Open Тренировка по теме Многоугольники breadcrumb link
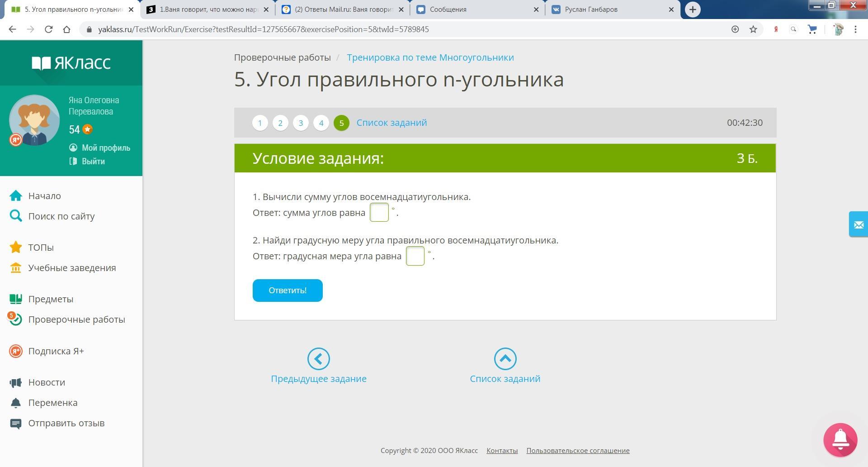This screenshot has width=868, height=467. click(430, 57)
